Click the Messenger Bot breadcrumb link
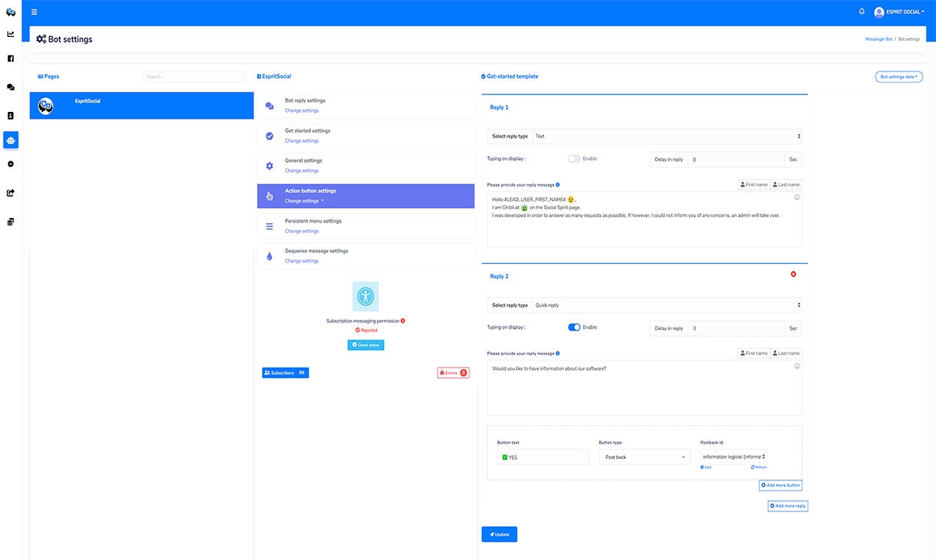Screen dimensions: 936x560 [x=879, y=39]
